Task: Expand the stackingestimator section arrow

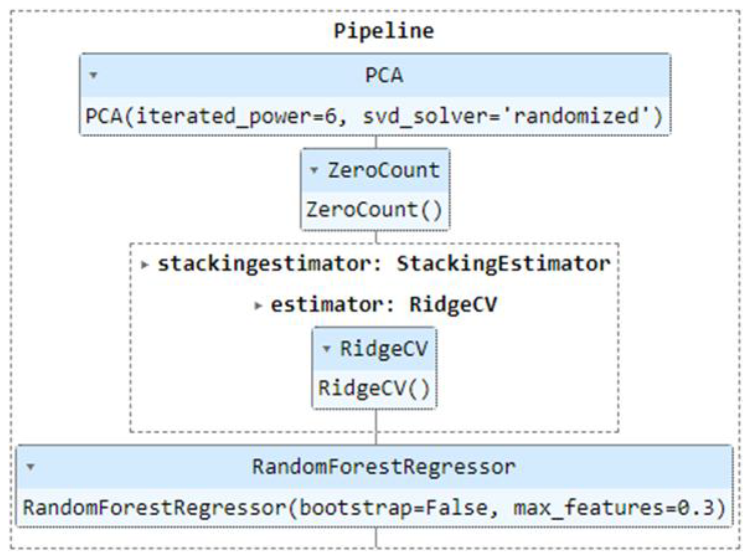Action: click(145, 264)
